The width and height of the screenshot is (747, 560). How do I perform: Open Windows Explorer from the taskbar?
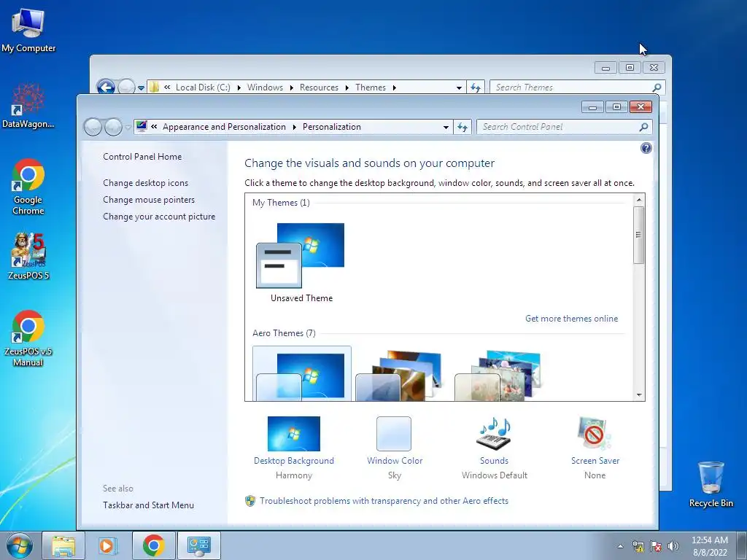(63, 545)
